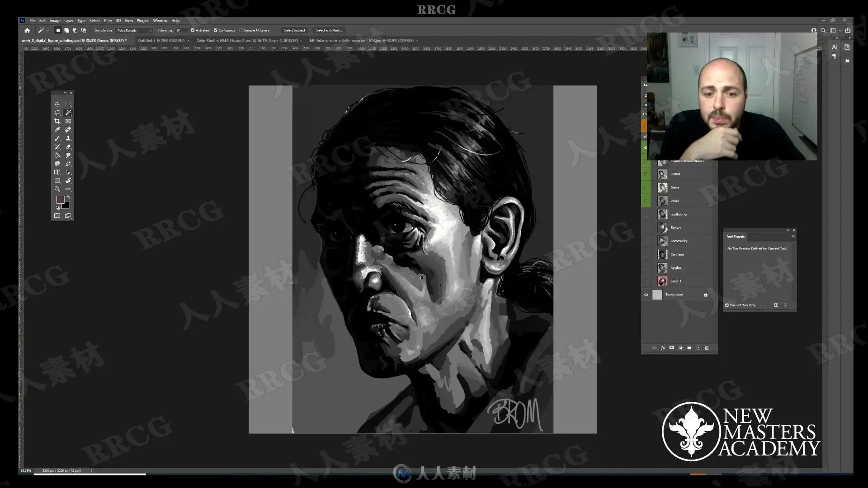Show the Ayydee layer
The height and width of the screenshot is (488, 868).
[646, 268]
